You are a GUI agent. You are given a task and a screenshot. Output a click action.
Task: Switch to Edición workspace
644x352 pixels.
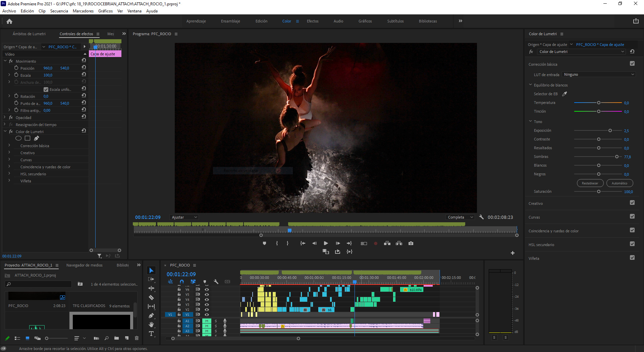(x=261, y=21)
